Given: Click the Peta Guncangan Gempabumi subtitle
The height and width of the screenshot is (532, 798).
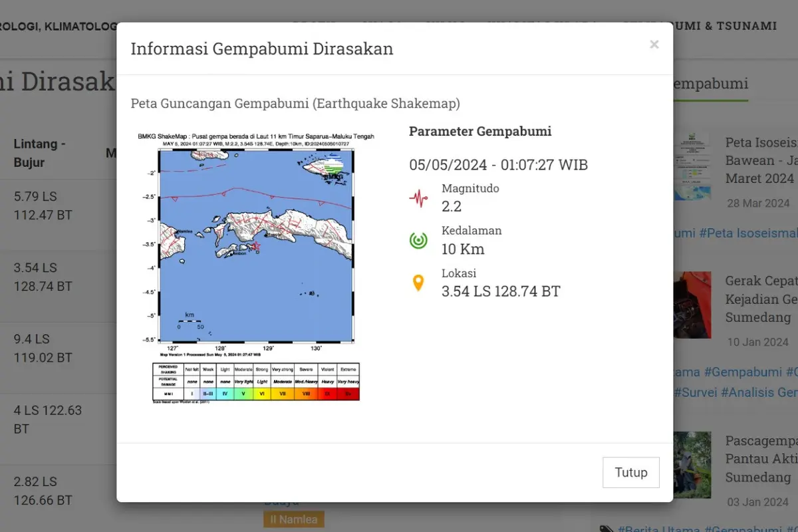Looking at the screenshot, I should click(x=295, y=103).
